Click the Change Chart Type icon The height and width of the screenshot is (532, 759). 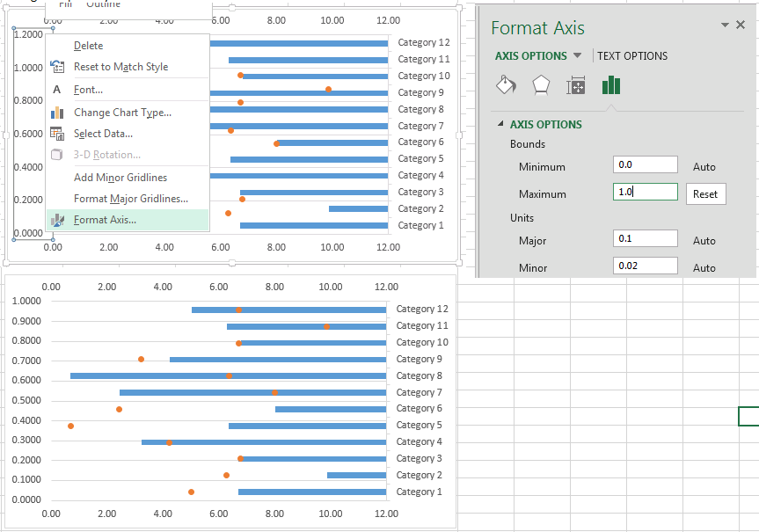[x=57, y=113]
